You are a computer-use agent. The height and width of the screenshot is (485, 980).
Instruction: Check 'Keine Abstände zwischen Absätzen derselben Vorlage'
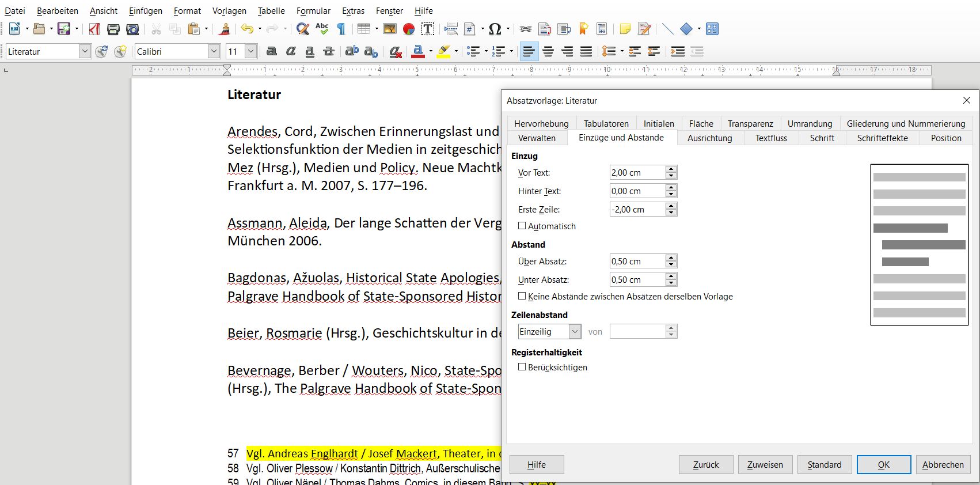[522, 296]
